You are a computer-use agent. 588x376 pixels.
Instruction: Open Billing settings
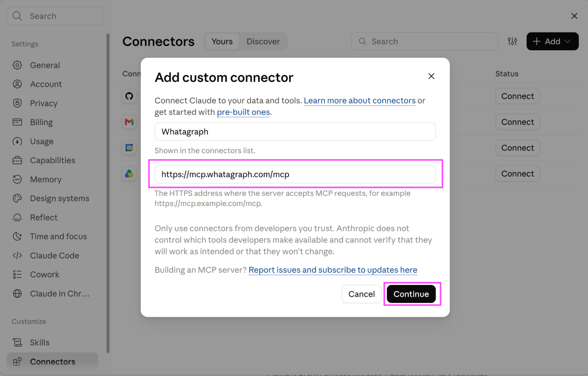52,122
